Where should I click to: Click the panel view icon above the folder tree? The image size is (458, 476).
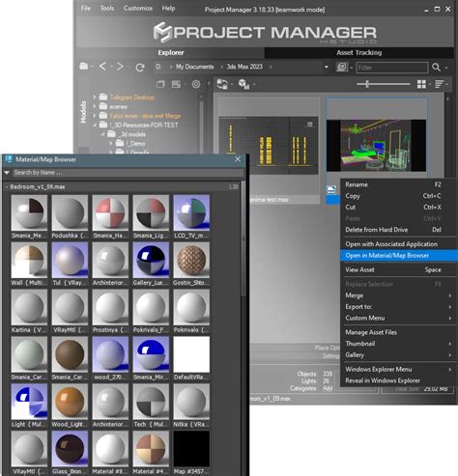click(x=176, y=84)
